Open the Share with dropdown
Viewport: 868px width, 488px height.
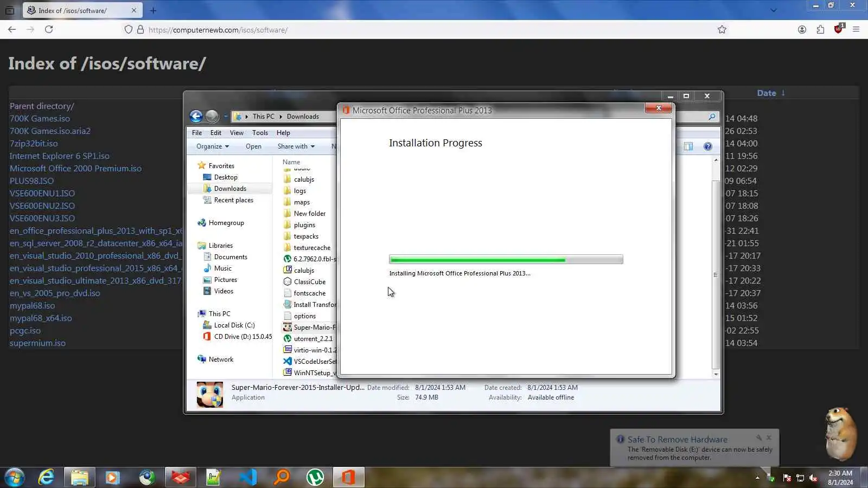click(x=296, y=146)
